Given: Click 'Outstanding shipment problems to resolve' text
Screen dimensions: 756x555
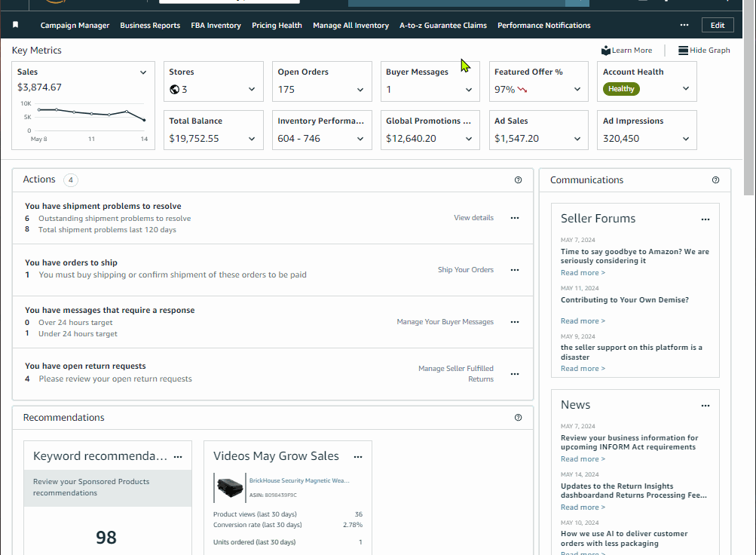Looking at the screenshot, I should click(115, 219).
